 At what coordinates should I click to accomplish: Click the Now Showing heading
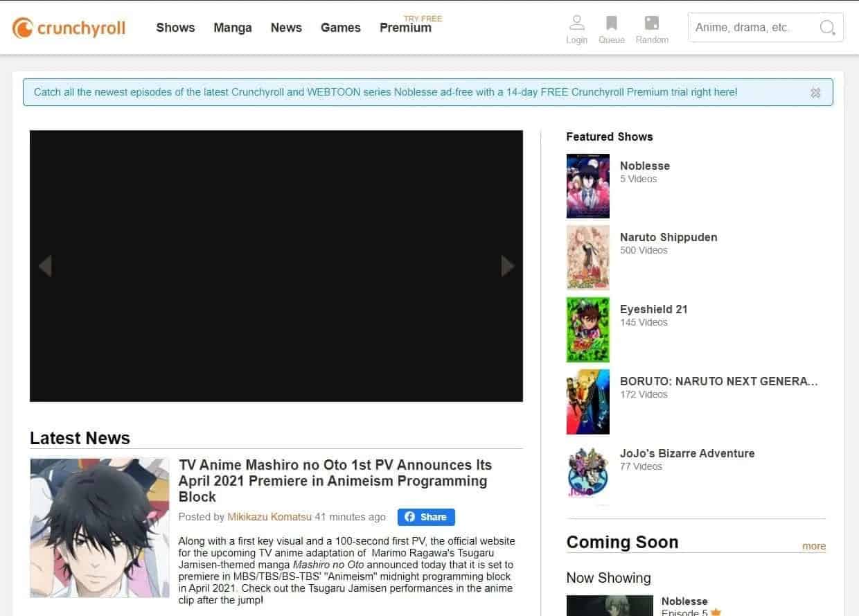pyautogui.click(x=609, y=578)
